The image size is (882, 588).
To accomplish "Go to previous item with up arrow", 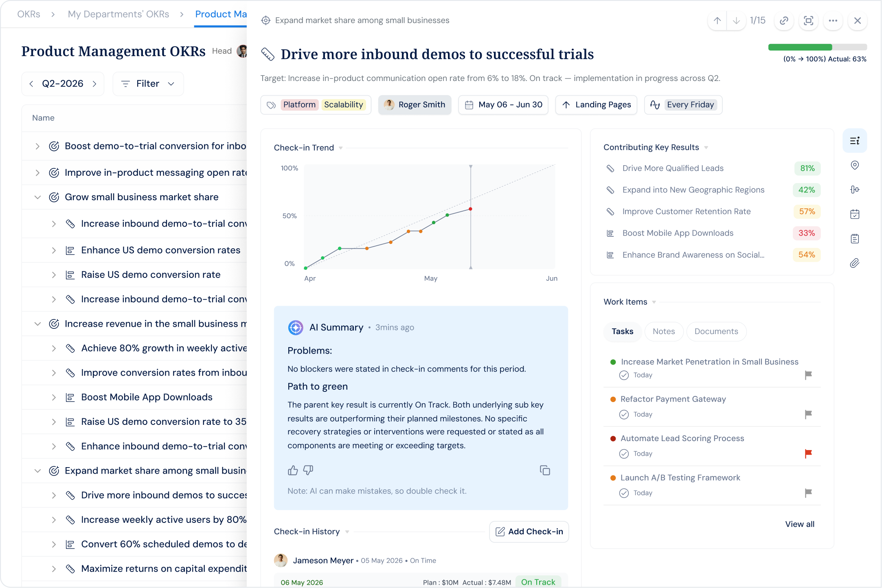I will point(717,21).
